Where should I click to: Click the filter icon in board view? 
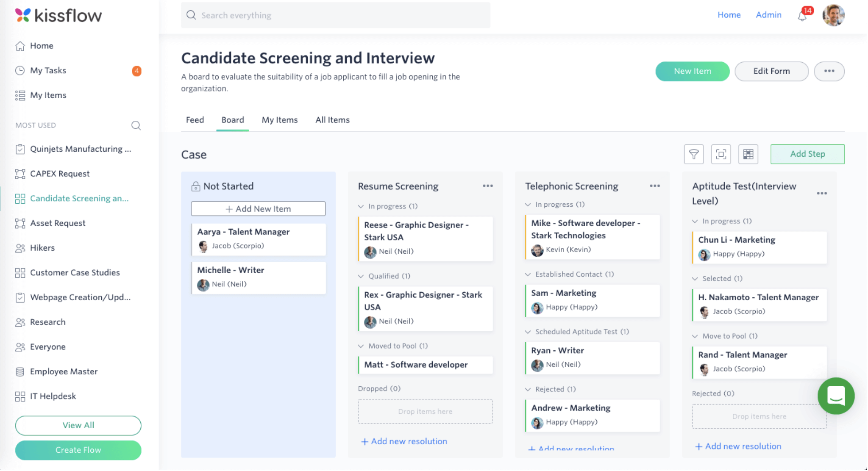click(x=694, y=154)
